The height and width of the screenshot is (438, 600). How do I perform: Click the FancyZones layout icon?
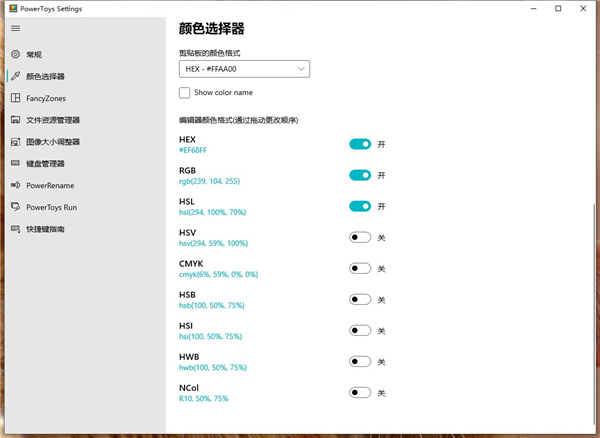15,98
